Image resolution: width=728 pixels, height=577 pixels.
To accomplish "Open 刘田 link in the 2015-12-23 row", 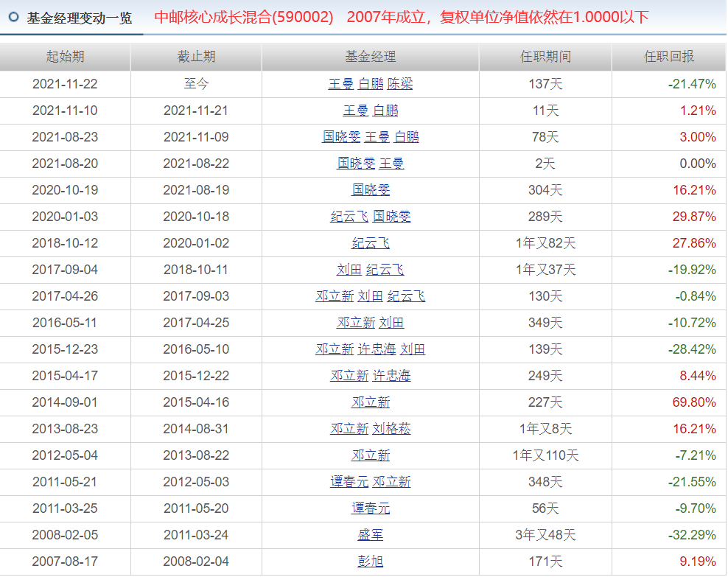I will (413, 349).
